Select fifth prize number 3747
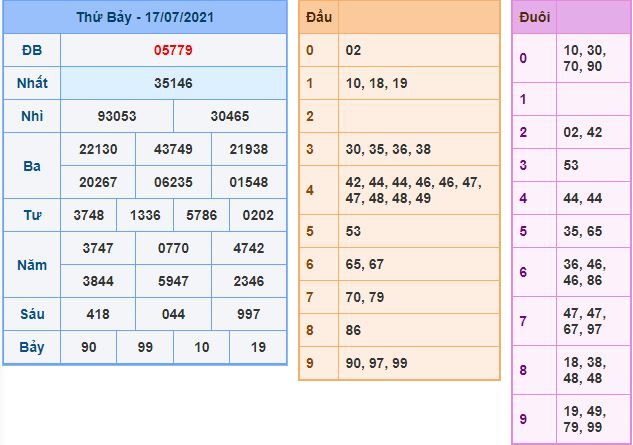This screenshot has height=445, width=633. (98, 248)
